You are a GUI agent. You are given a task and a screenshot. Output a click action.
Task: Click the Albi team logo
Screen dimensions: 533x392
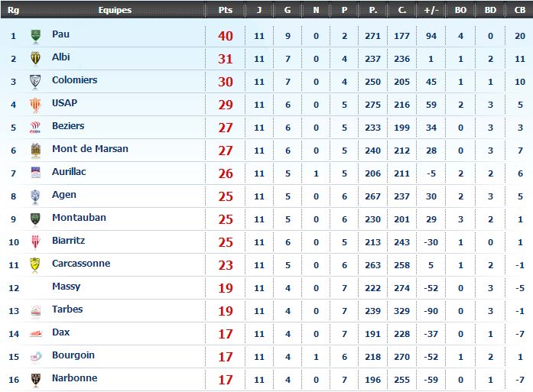click(36, 58)
